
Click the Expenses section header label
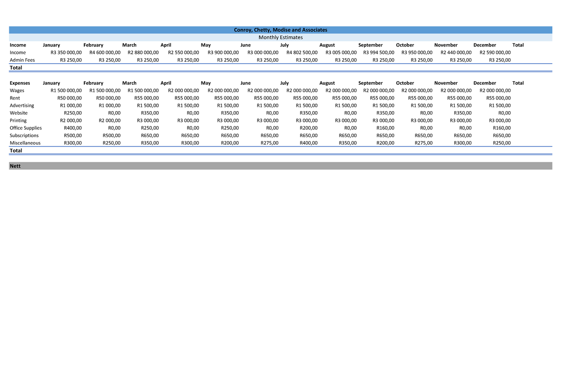tap(20, 83)
